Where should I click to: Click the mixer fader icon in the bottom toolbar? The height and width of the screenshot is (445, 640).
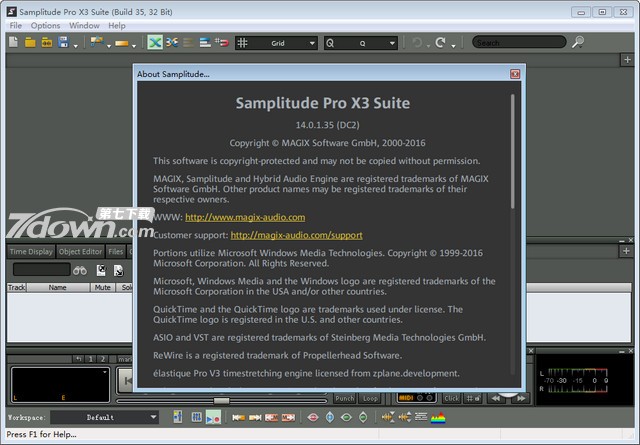pos(178,417)
